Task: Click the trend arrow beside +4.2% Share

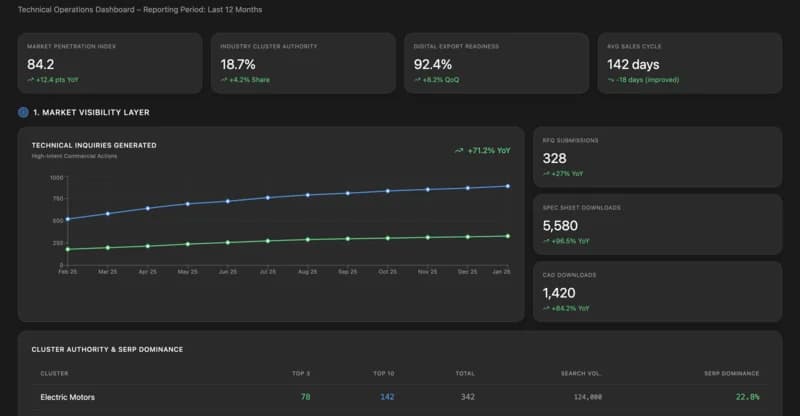Action: click(x=224, y=79)
